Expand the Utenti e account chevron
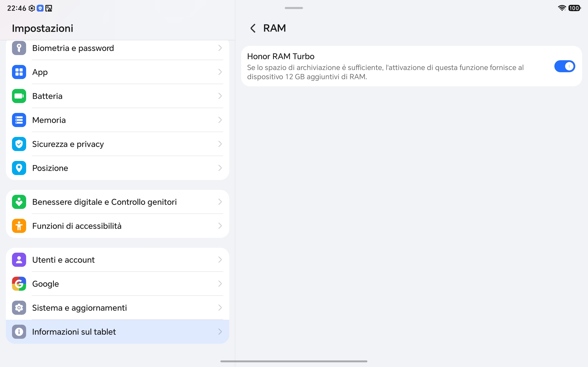The image size is (588, 367). coord(220,260)
